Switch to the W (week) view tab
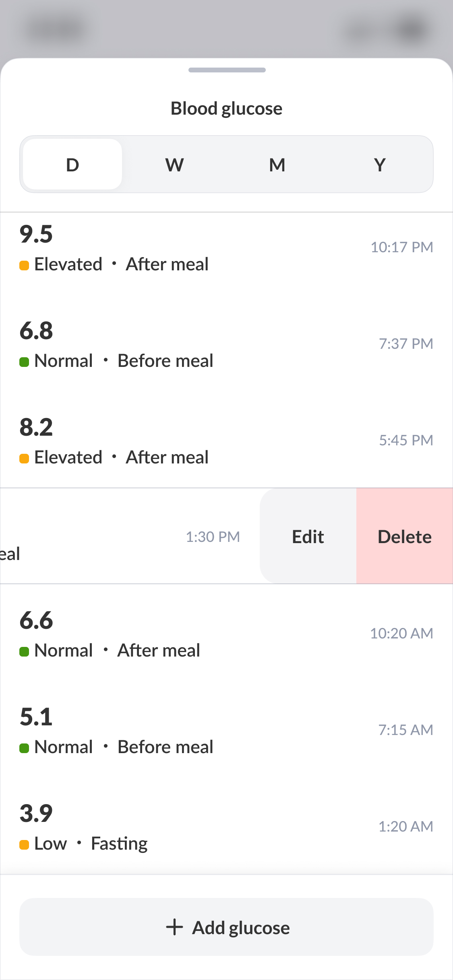This screenshot has width=453, height=980. 175,165
